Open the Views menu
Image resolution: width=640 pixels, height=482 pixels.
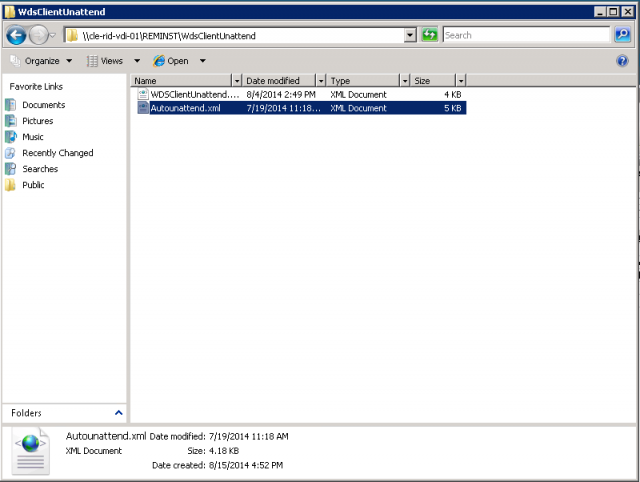(x=112, y=61)
